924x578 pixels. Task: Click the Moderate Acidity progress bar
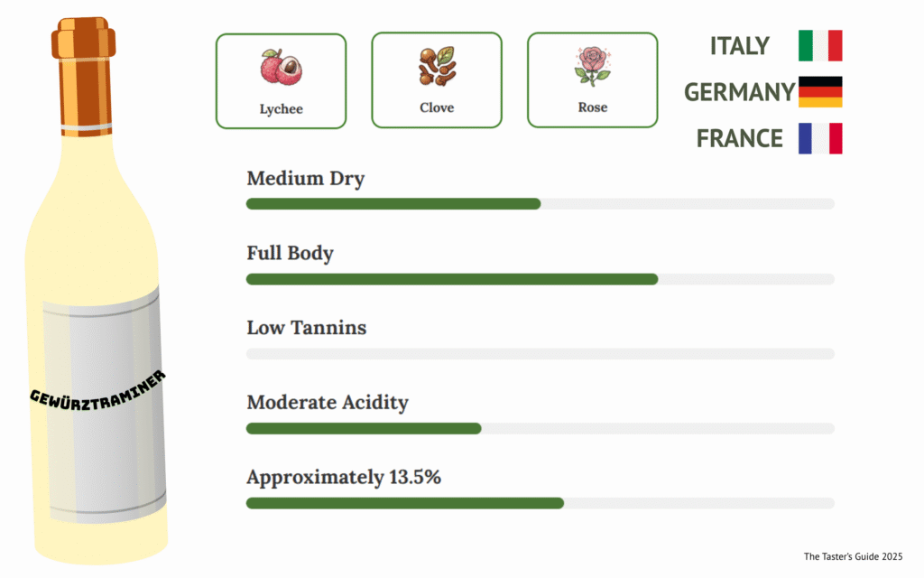pos(540,428)
